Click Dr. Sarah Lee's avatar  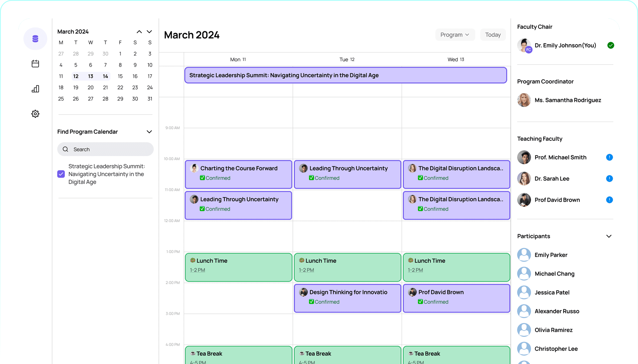(x=524, y=179)
